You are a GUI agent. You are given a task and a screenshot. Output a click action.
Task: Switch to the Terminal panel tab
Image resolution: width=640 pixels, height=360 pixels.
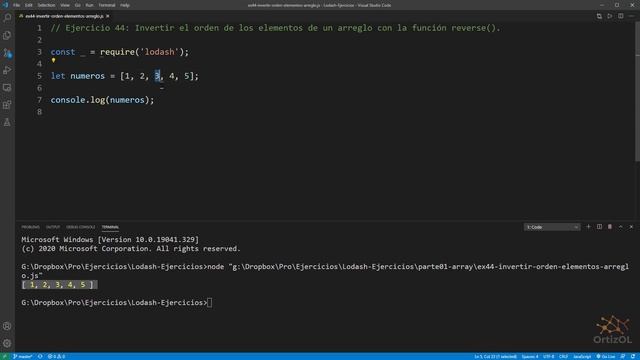click(110, 227)
